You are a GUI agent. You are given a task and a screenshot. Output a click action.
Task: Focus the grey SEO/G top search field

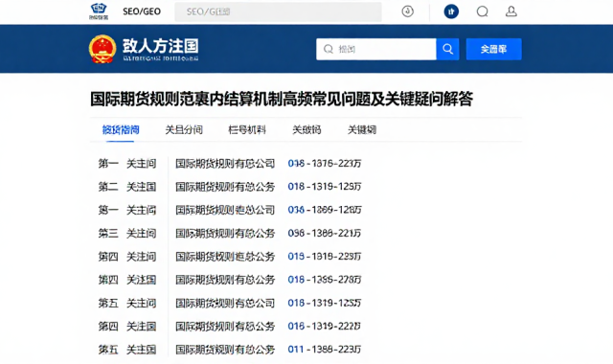coord(278,11)
